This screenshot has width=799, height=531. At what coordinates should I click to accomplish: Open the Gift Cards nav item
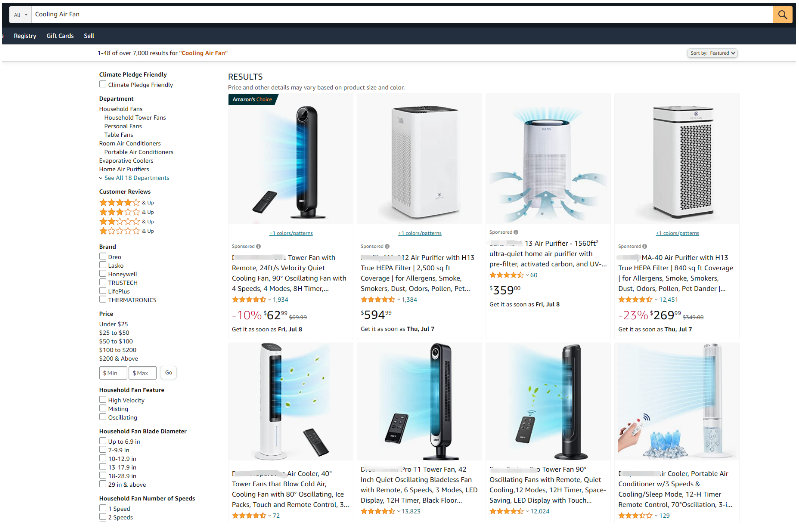(60, 36)
